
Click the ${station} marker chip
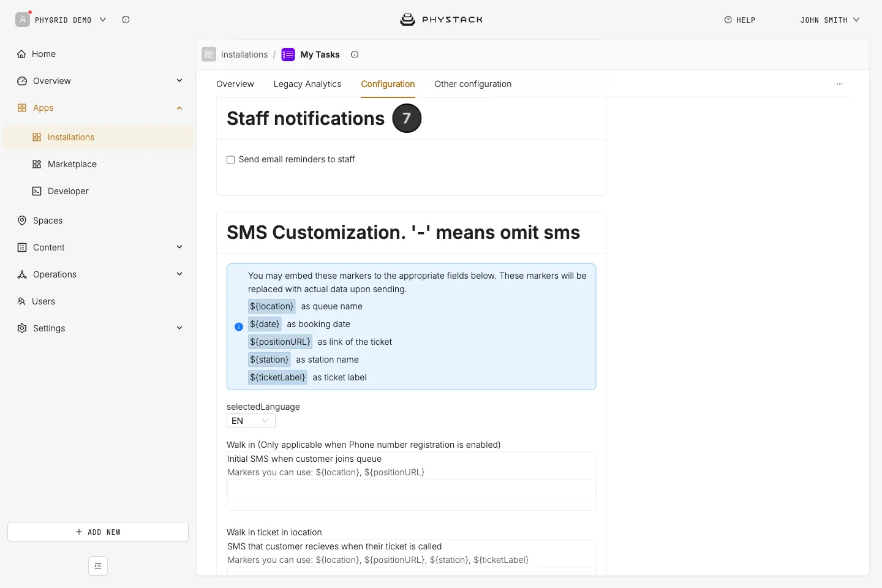click(269, 360)
